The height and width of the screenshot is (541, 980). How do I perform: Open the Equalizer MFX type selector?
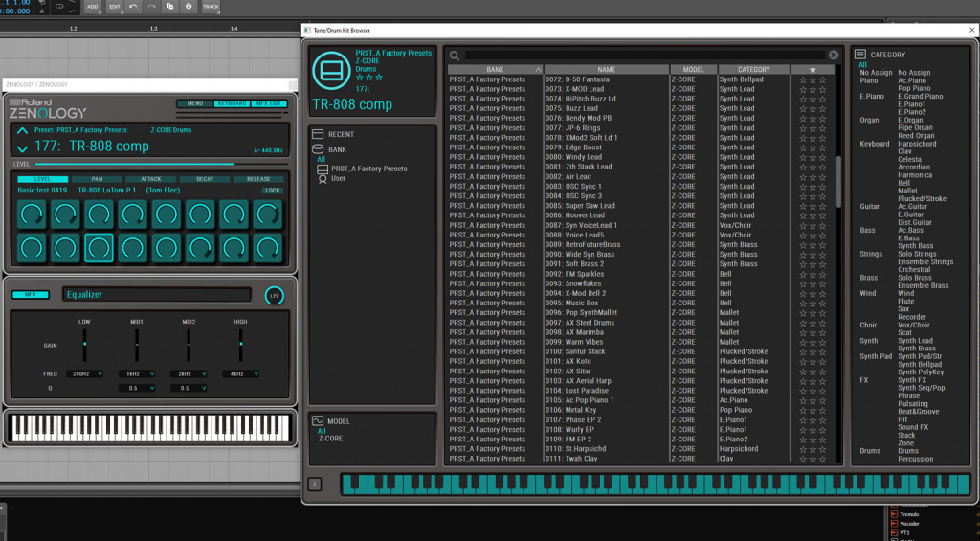click(x=156, y=295)
